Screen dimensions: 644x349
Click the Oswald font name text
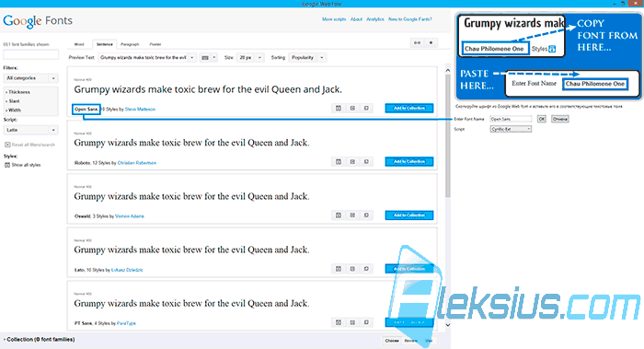point(82,216)
